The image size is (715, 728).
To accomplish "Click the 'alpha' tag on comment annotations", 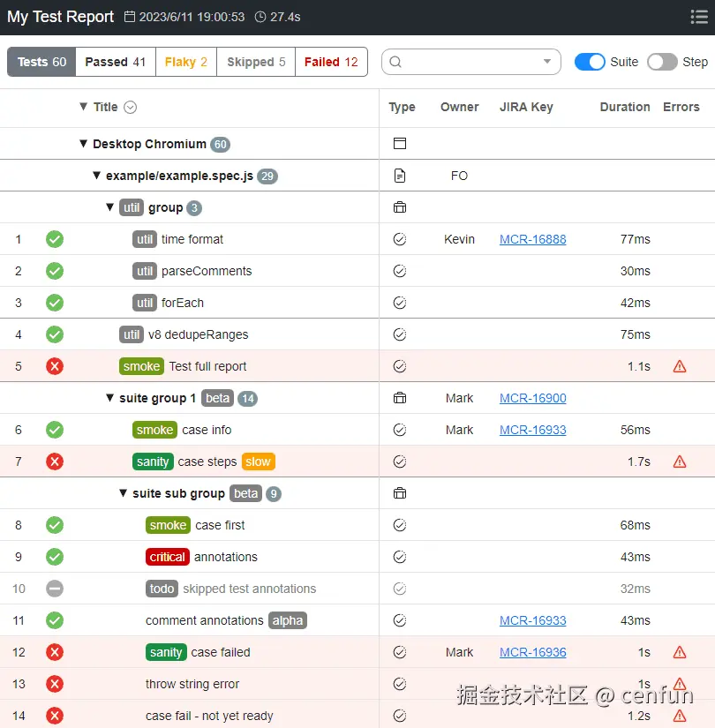I will point(288,620).
